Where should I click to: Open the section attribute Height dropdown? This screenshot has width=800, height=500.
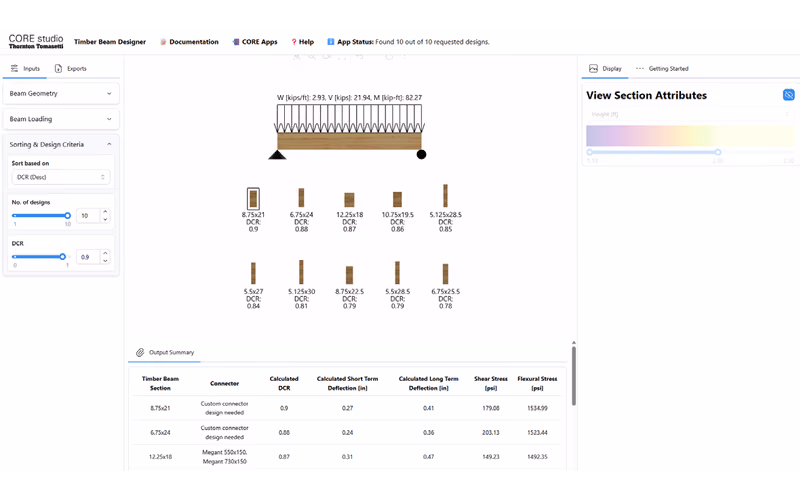(689, 114)
